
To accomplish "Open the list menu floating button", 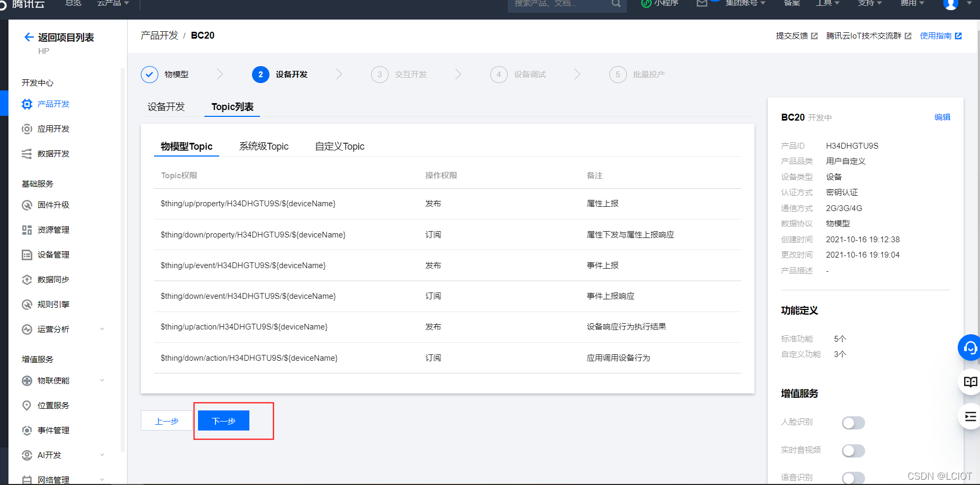I will 970,416.
